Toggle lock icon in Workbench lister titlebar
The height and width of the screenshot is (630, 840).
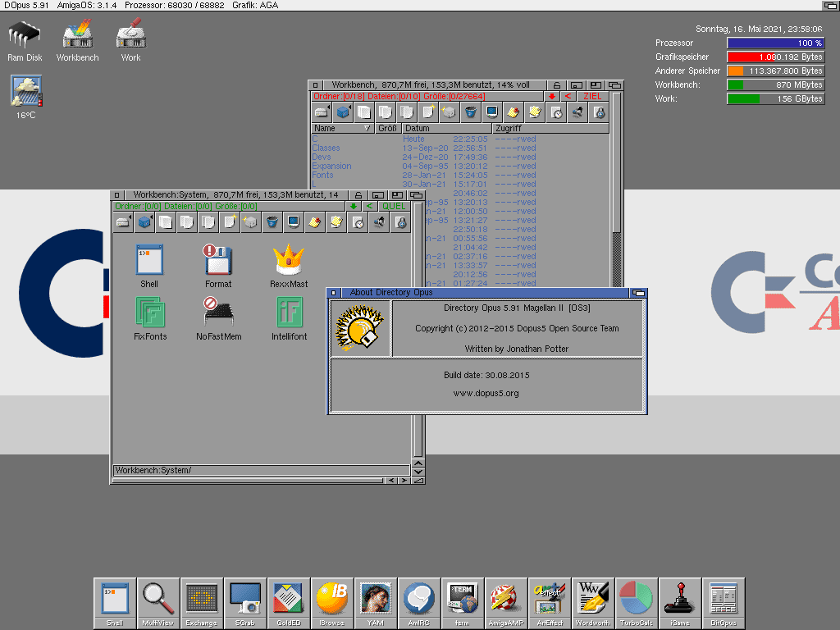pos(557,85)
